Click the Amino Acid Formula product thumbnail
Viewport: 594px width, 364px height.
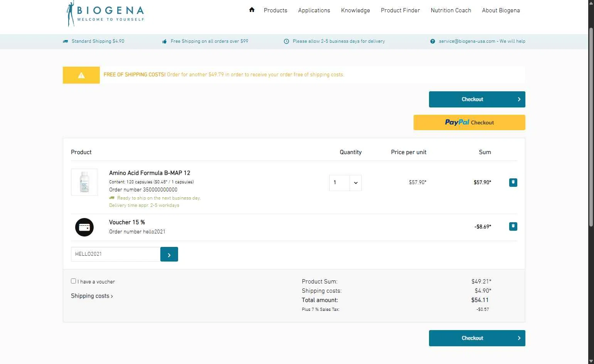84,182
